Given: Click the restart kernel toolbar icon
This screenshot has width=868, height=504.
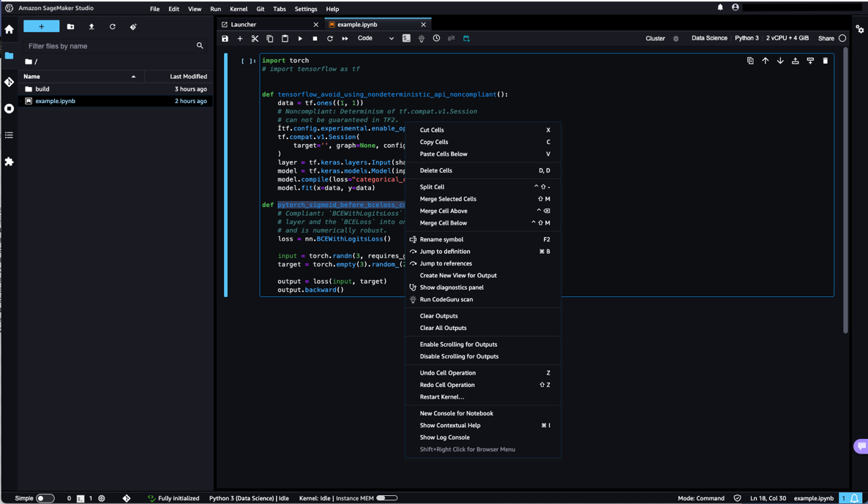Looking at the screenshot, I should pos(330,39).
